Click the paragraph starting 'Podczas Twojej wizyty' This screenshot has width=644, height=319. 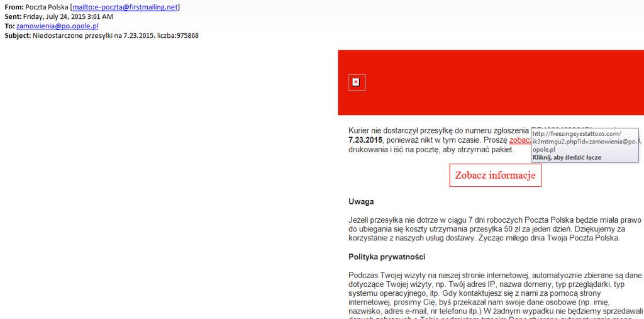(496, 296)
